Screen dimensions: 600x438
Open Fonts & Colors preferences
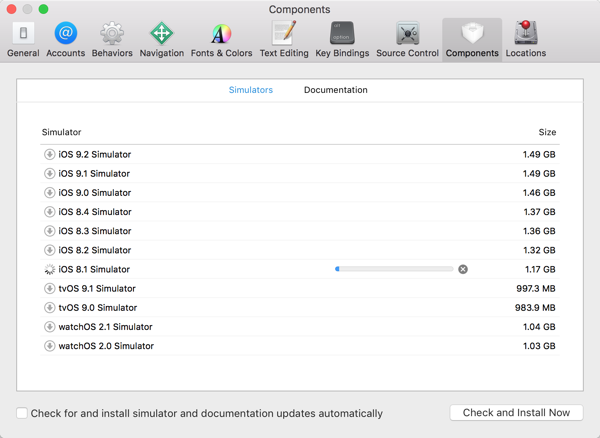[221, 40]
